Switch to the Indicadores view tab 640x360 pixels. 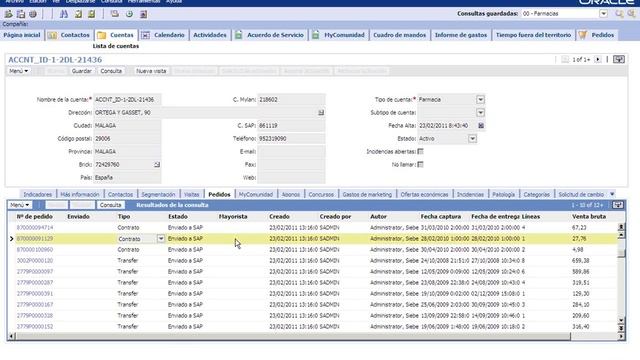(x=38, y=195)
